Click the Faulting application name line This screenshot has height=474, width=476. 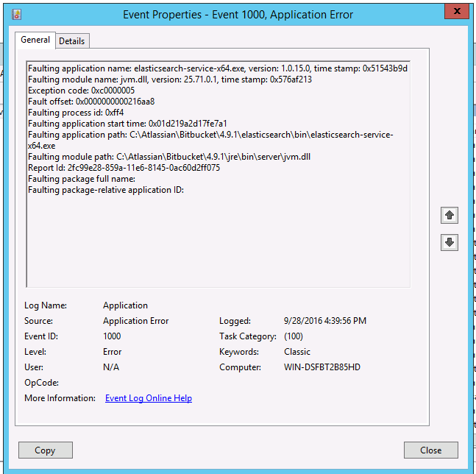point(218,68)
